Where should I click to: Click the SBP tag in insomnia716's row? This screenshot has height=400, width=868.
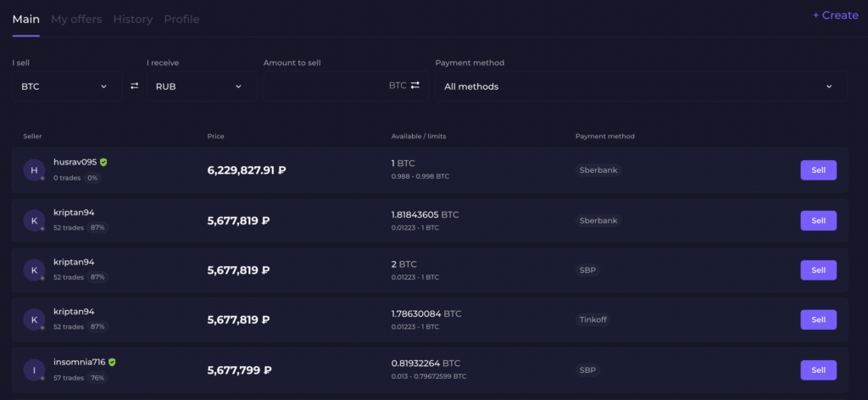(587, 369)
